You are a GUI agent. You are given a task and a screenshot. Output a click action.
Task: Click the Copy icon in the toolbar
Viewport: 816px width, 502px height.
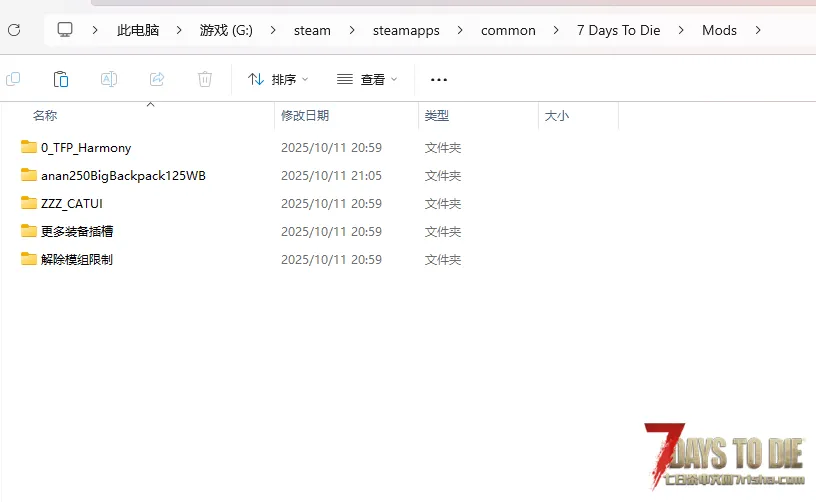pos(13,79)
